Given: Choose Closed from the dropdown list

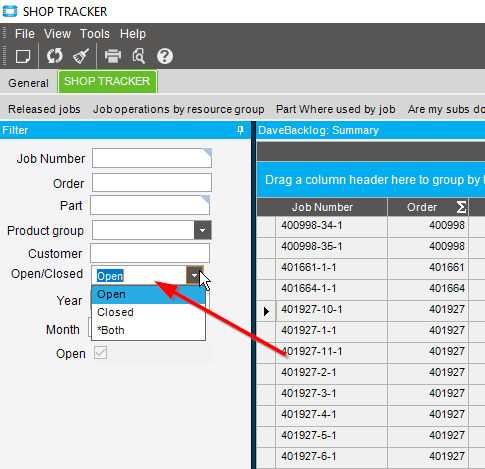Looking at the screenshot, I should click(x=148, y=312).
